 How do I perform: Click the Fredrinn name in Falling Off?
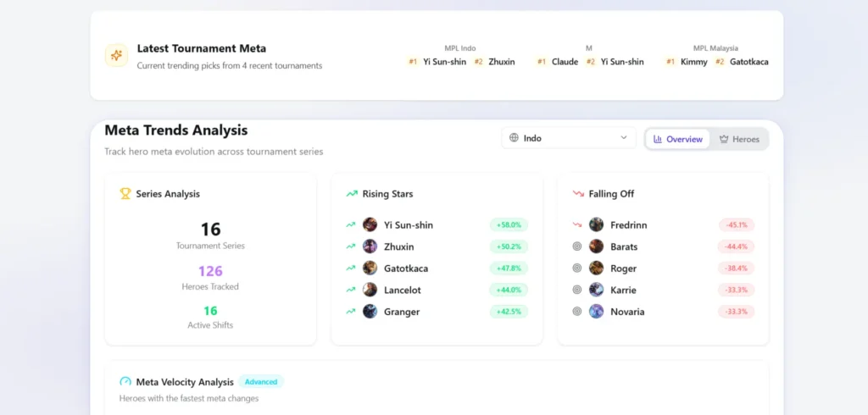coord(629,225)
